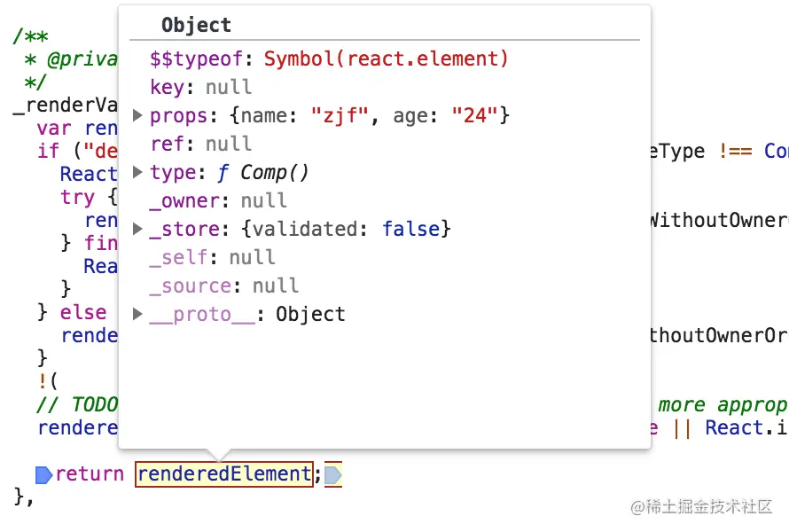Expand the _store validated entry
This screenshot has width=789, height=532.
137,229
